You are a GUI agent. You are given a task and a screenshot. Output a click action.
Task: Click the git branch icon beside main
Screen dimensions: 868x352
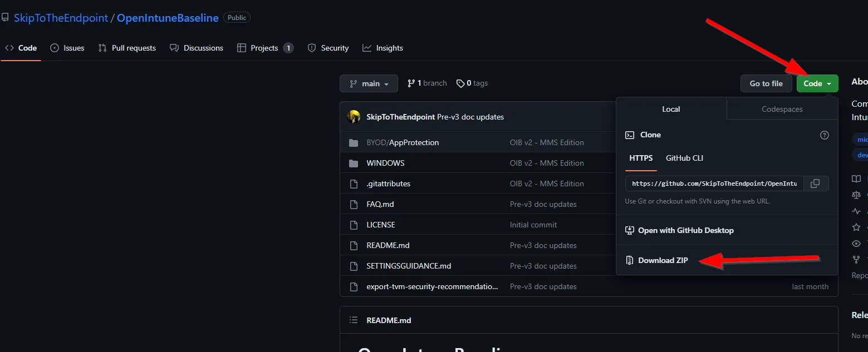[x=353, y=83]
